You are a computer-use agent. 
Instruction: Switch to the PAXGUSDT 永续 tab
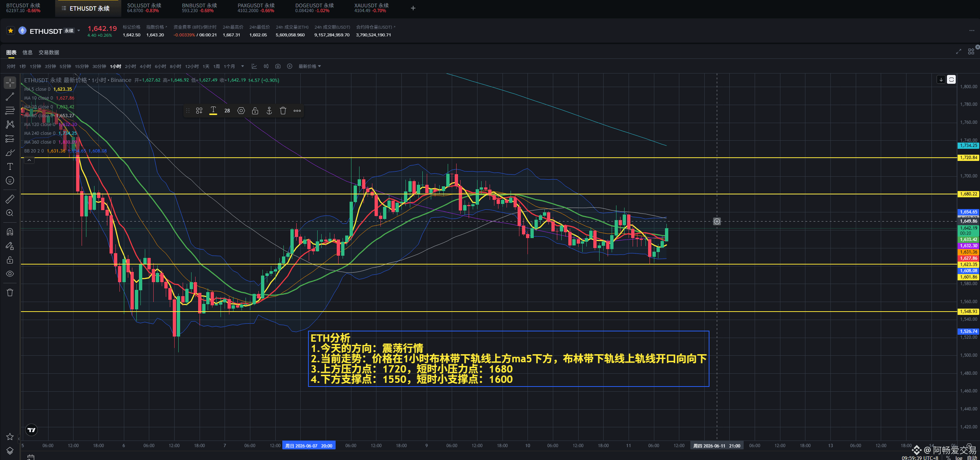pyautogui.click(x=256, y=8)
